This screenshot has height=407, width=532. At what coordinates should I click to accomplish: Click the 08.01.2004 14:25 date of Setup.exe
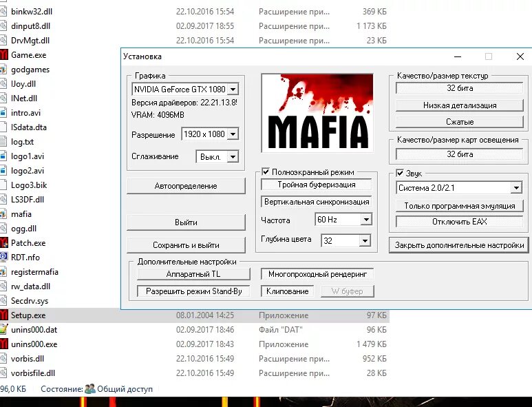205,315
